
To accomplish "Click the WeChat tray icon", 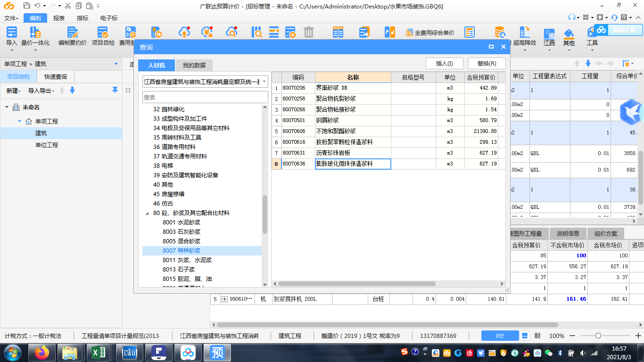I will (549, 353).
